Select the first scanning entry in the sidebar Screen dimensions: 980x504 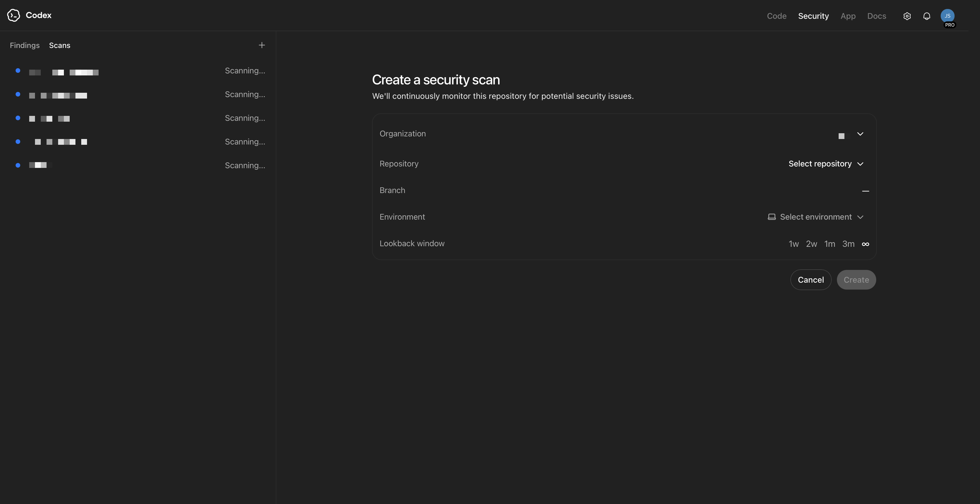point(133,71)
